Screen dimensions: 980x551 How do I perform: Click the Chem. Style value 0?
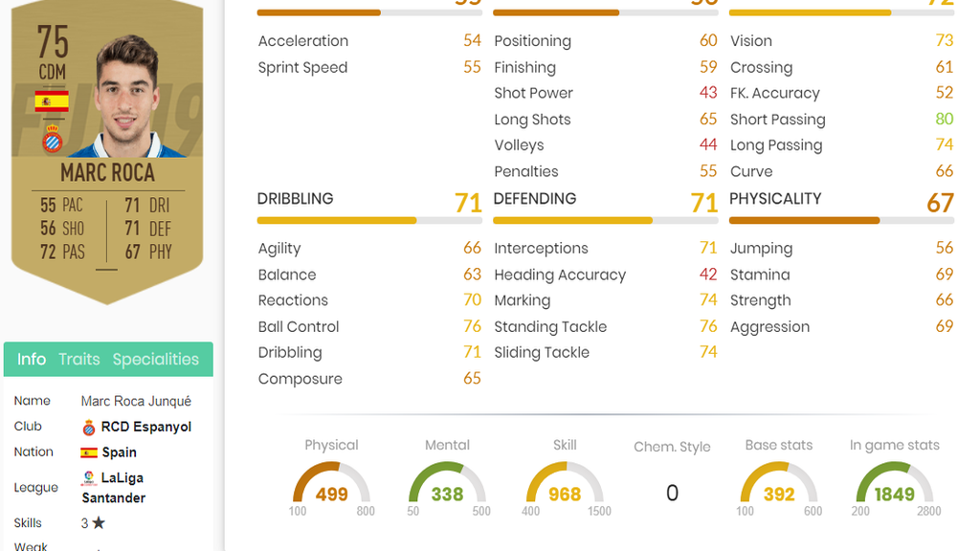(x=672, y=493)
